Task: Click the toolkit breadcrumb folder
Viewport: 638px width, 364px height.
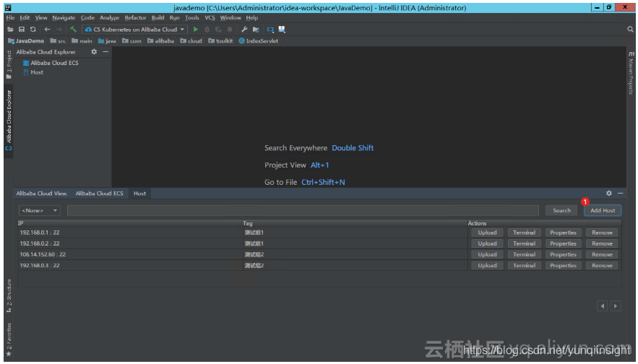Action: pyautogui.click(x=220, y=40)
